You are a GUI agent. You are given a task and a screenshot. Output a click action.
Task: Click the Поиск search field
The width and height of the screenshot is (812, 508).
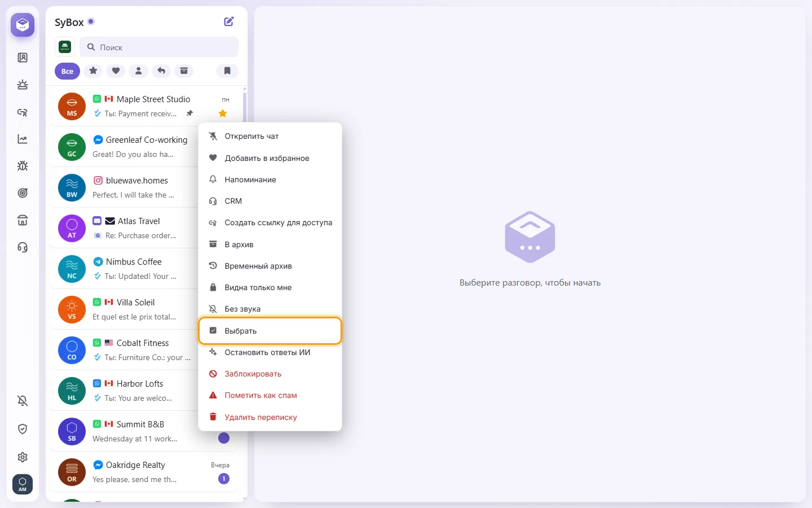[x=159, y=47]
